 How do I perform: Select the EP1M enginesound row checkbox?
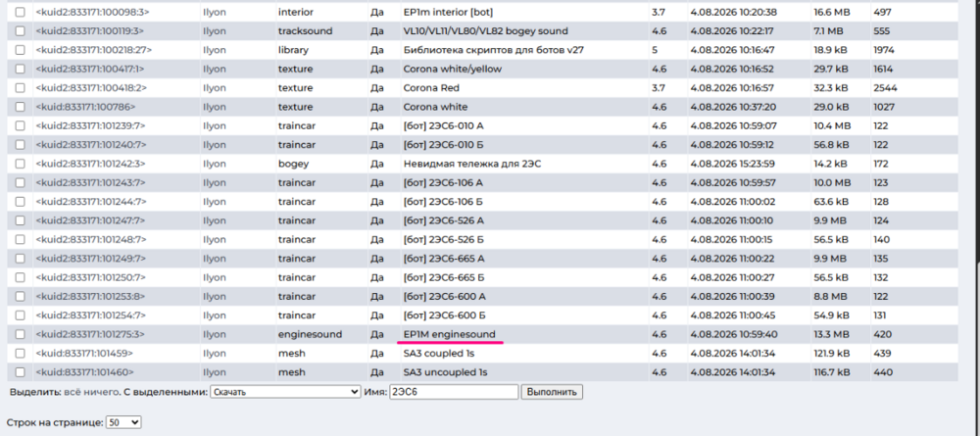tap(20, 334)
